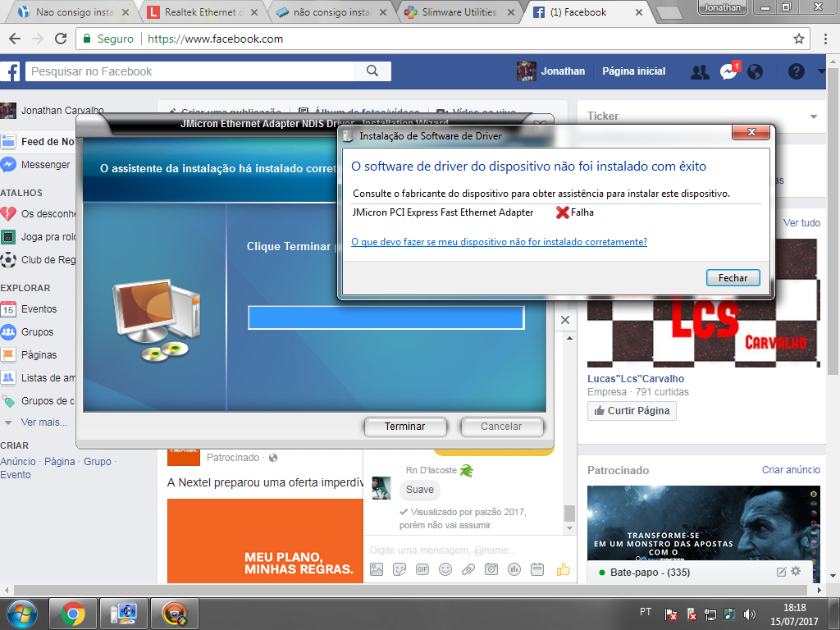Click Ver tudo link

pyautogui.click(x=801, y=223)
